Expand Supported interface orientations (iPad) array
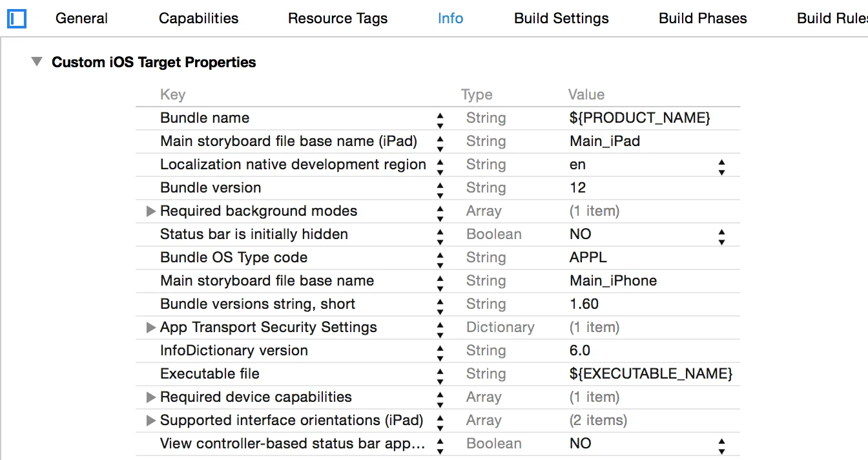 pos(151,421)
